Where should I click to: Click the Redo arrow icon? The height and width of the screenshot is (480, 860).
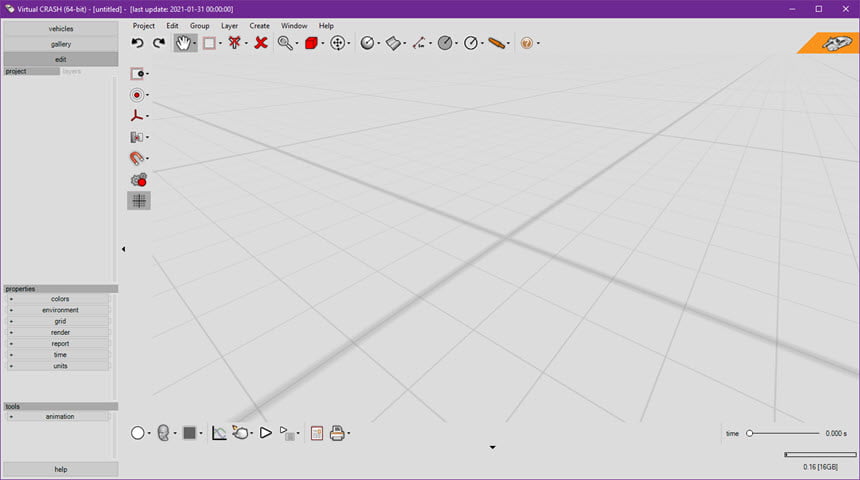pos(159,43)
